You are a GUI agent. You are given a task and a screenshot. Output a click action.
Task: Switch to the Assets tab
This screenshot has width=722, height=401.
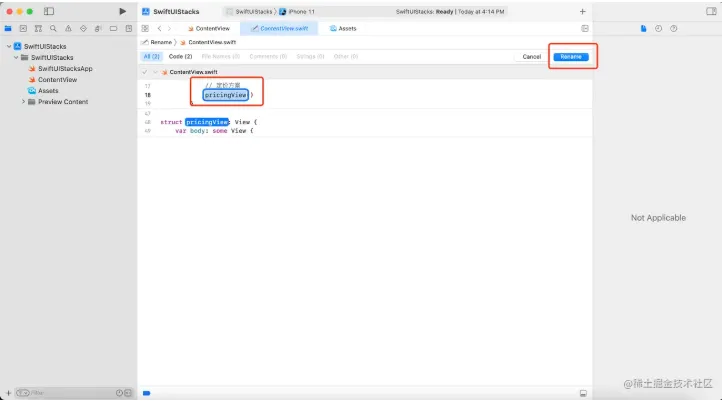(x=343, y=29)
